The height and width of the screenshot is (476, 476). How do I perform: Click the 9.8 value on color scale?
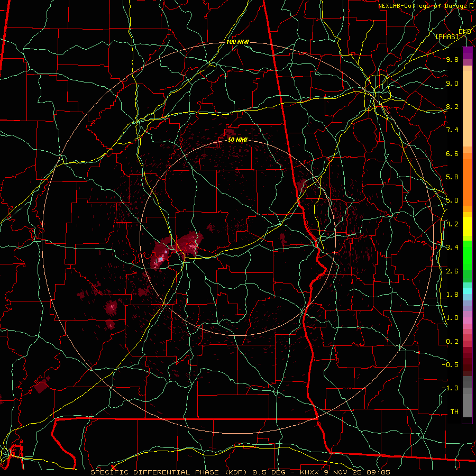pos(452,59)
